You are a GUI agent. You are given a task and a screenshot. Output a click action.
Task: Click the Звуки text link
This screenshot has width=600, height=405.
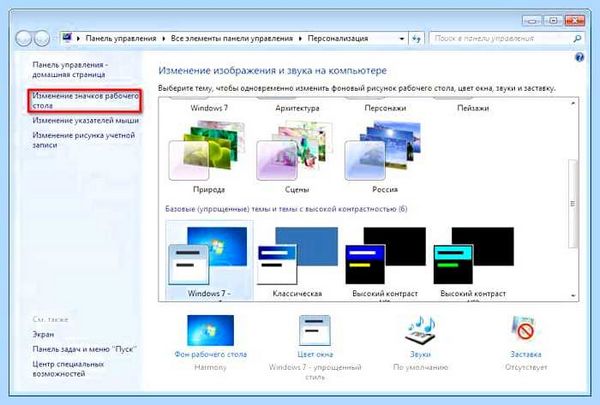pos(420,354)
